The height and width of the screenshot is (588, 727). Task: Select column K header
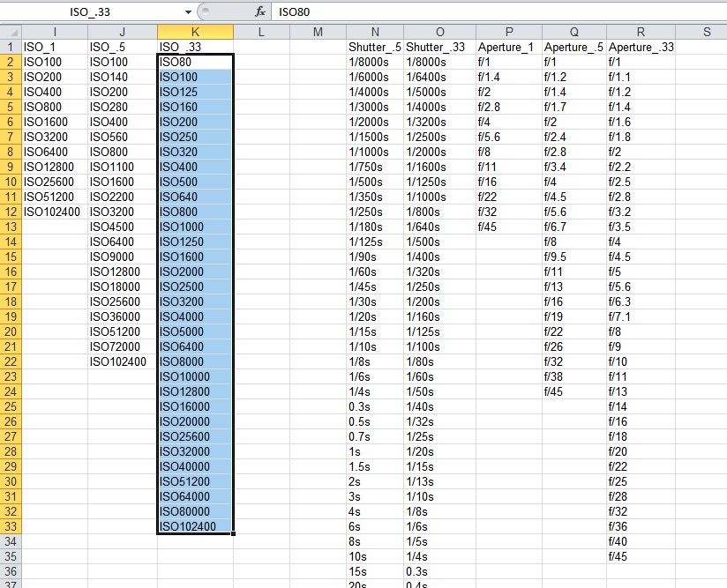(x=195, y=32)
